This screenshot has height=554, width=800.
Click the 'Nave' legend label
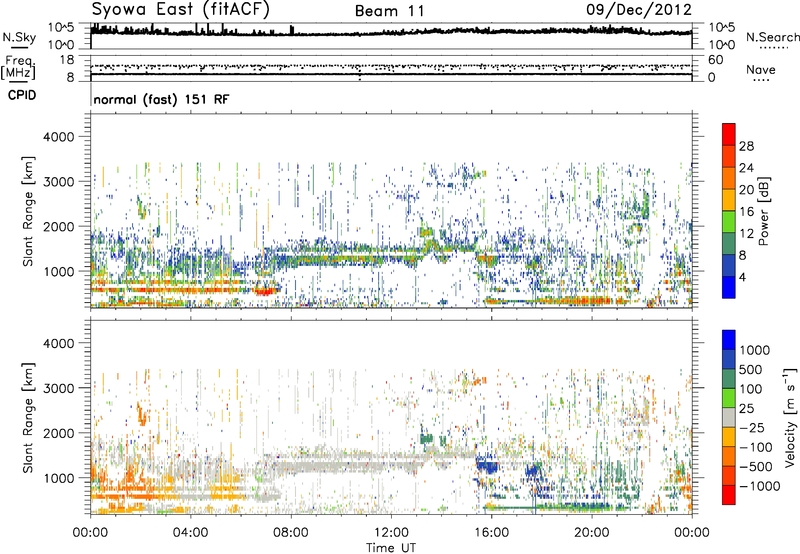761,70
